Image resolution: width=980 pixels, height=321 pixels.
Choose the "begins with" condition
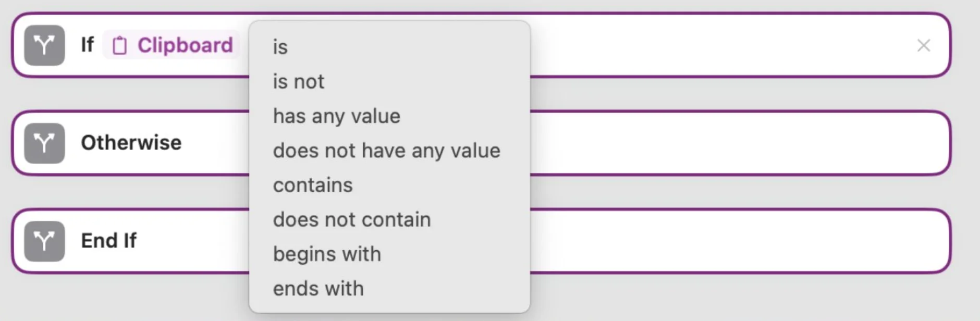(x=327, y=254)
